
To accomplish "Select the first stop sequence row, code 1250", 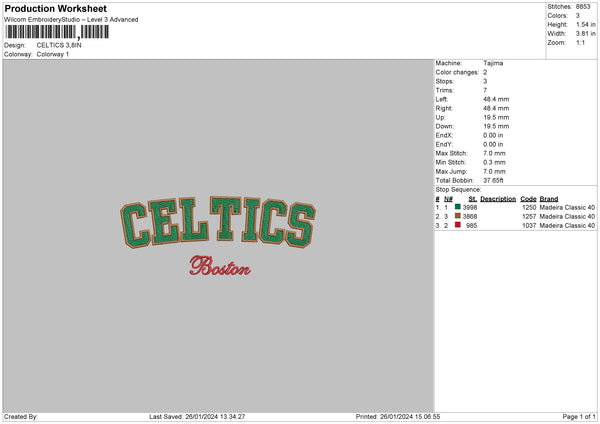I will point(515,207).
